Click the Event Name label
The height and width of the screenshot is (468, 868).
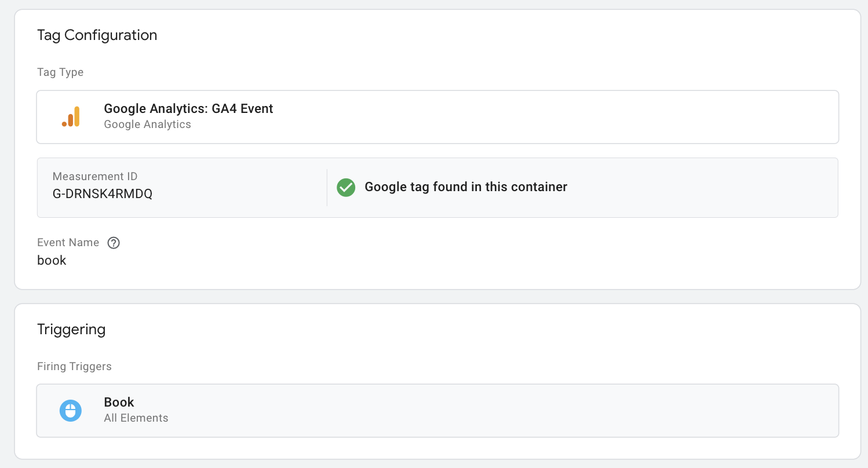click(68, 243)
